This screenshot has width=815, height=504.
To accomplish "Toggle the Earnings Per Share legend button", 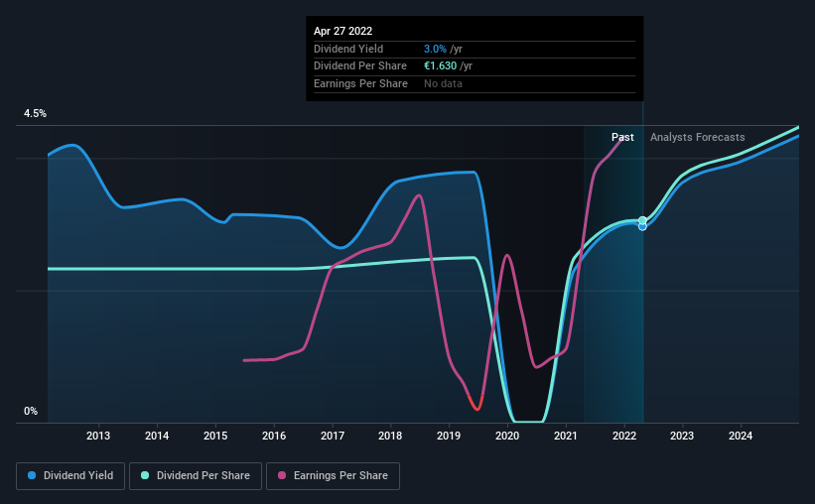I will (333, 476).
